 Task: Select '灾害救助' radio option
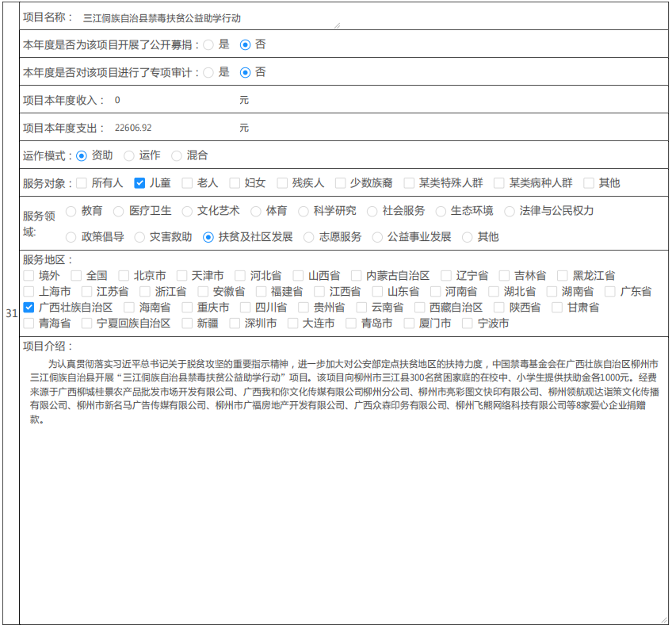[139, 237]
